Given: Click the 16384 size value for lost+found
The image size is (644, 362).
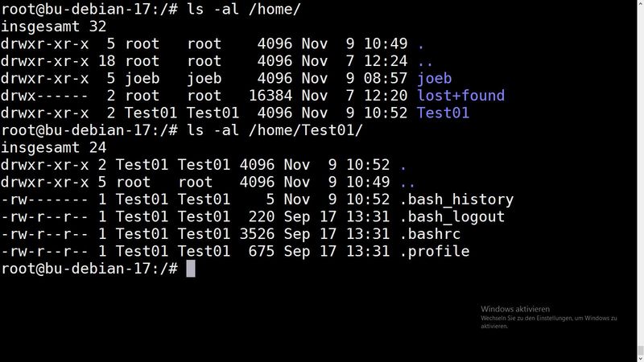Looking at the screenshot, I should pos(270,95).
